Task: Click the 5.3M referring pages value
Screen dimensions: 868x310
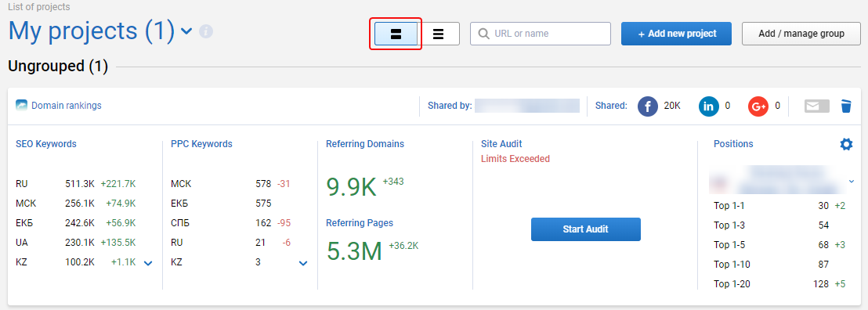Action: click(x=354, y=251)
